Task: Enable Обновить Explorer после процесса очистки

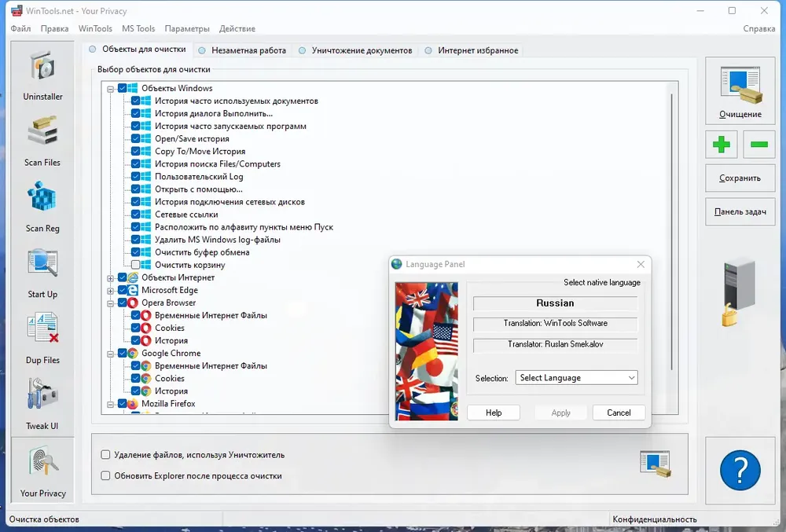Action: 105,475
